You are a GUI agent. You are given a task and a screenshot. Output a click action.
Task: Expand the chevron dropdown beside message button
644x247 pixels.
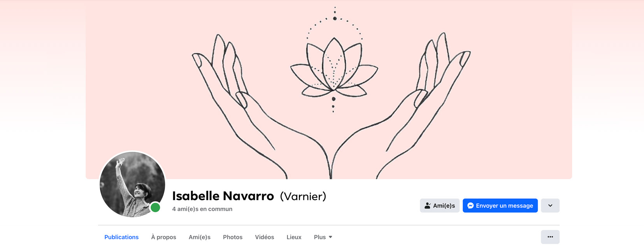[550, 205]
